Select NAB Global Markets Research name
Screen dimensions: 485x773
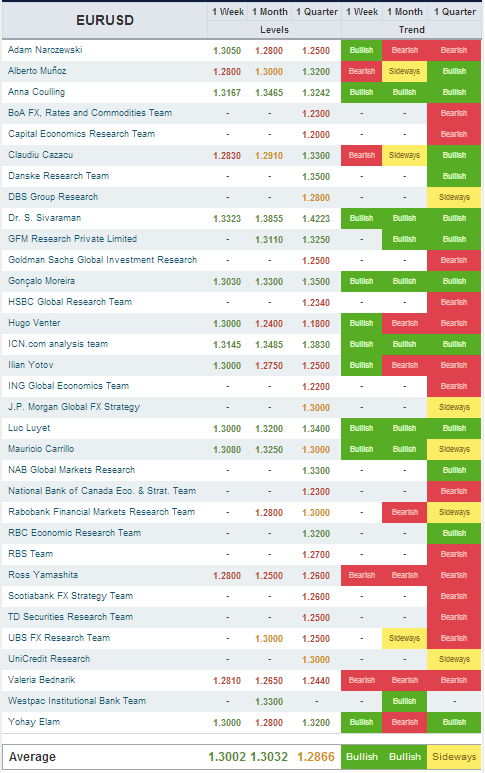tap(71, 470)
